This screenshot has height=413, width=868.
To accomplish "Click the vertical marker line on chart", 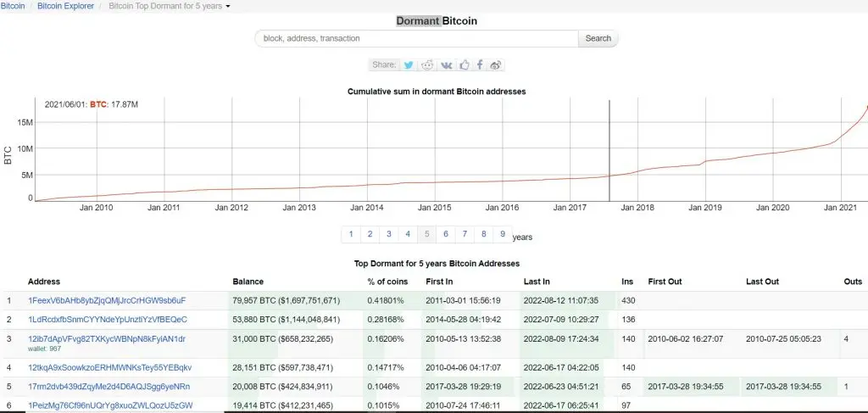I will click(x=609, y=151).
